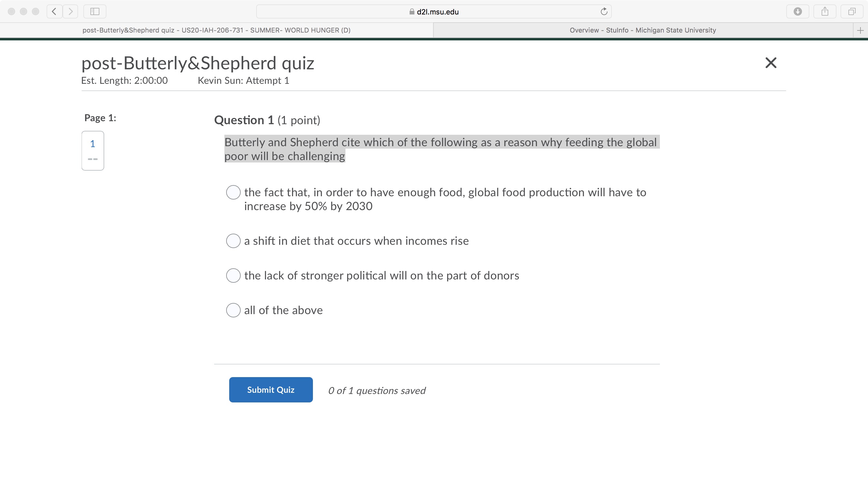The height and width of the screenshot is (501, 868).
Task: Choose the lack of political will answer
Action: tap(233, 276)
